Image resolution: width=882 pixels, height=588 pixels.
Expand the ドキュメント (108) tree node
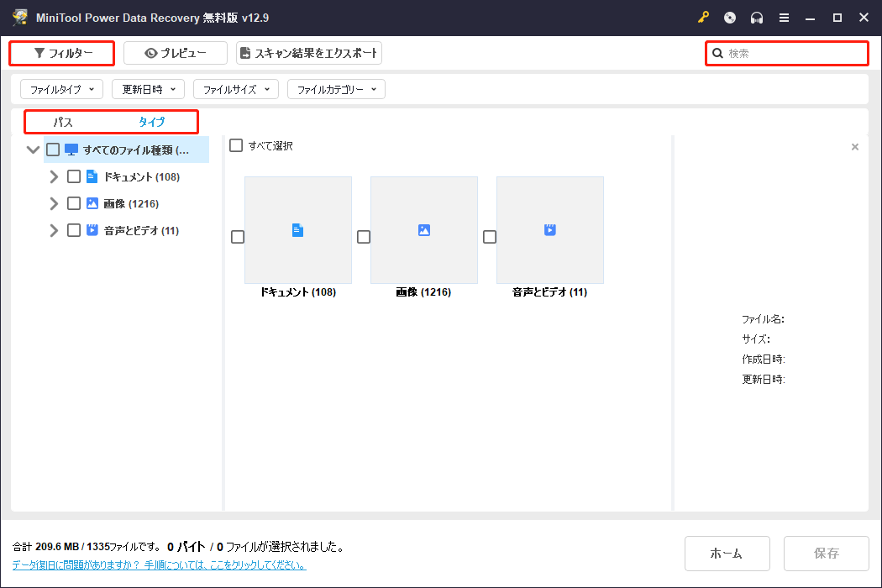point(54,176)
